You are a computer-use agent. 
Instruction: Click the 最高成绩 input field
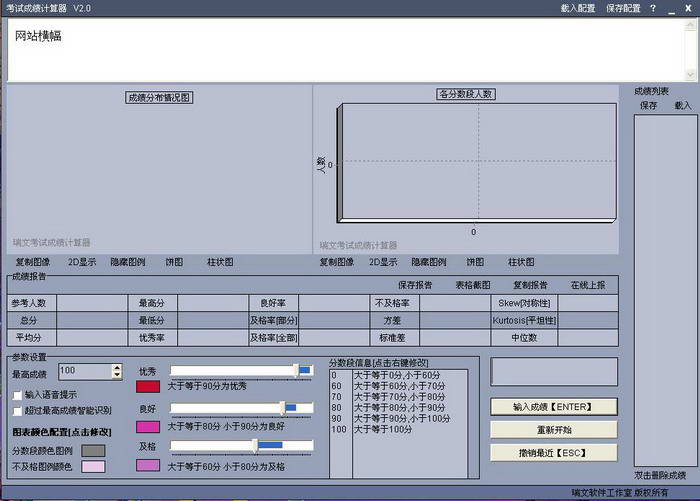[x=84, y=371]
